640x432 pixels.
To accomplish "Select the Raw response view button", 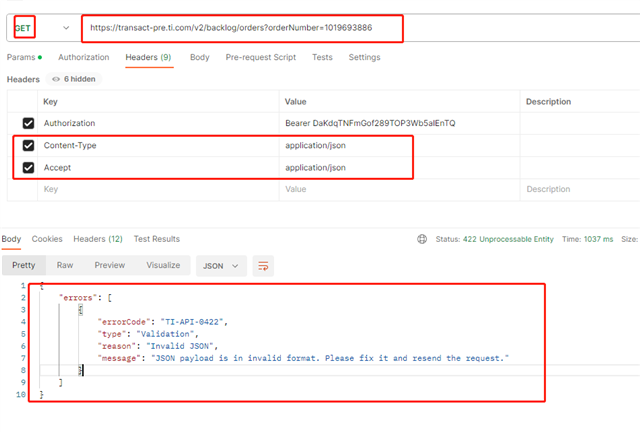I will point(65,265).
